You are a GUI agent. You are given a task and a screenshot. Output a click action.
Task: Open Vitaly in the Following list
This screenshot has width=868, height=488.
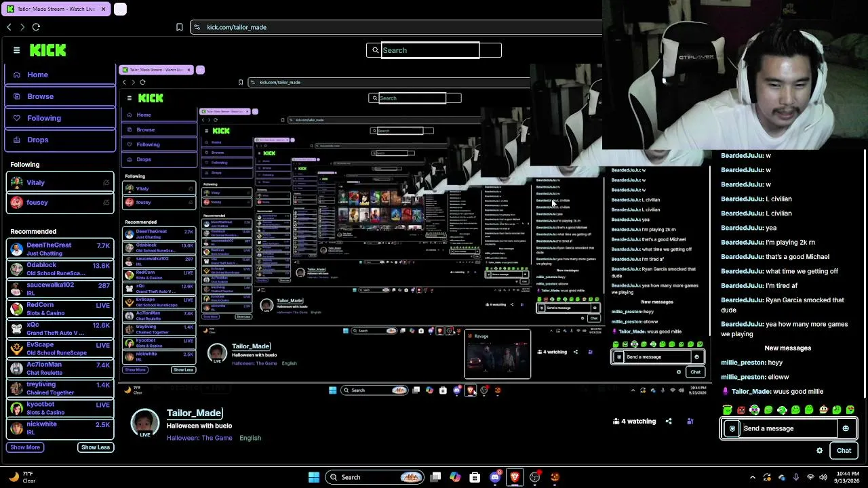pos(60,182)
